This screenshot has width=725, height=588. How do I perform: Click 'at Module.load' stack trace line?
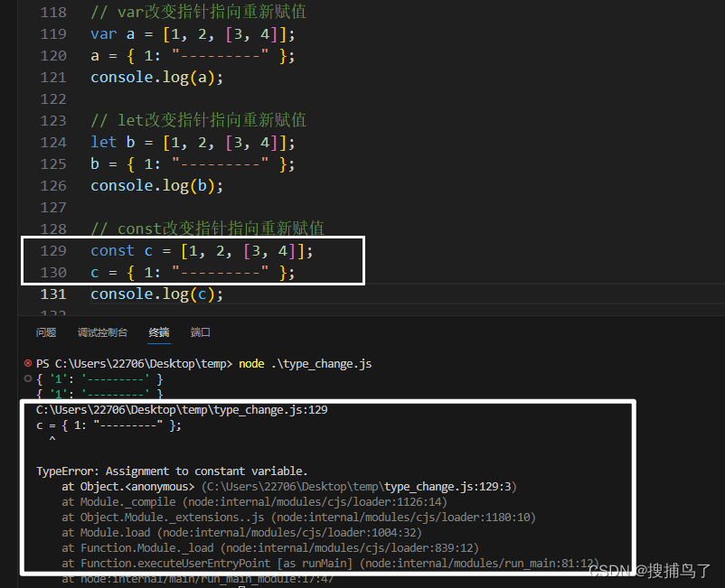click(x=242, y=533)
